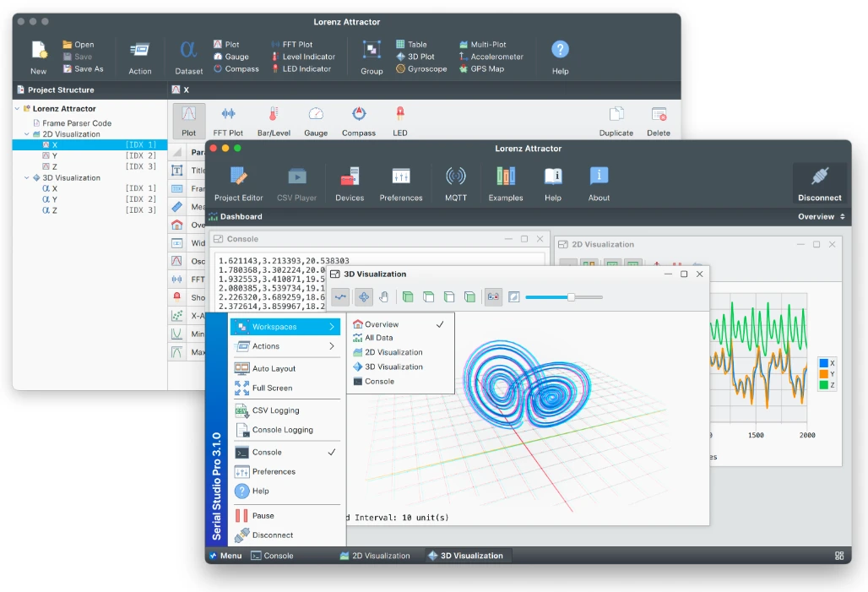The image size is (868, 592).
Task: Click the blue X legend swatch
Action: tap(824, 363)
